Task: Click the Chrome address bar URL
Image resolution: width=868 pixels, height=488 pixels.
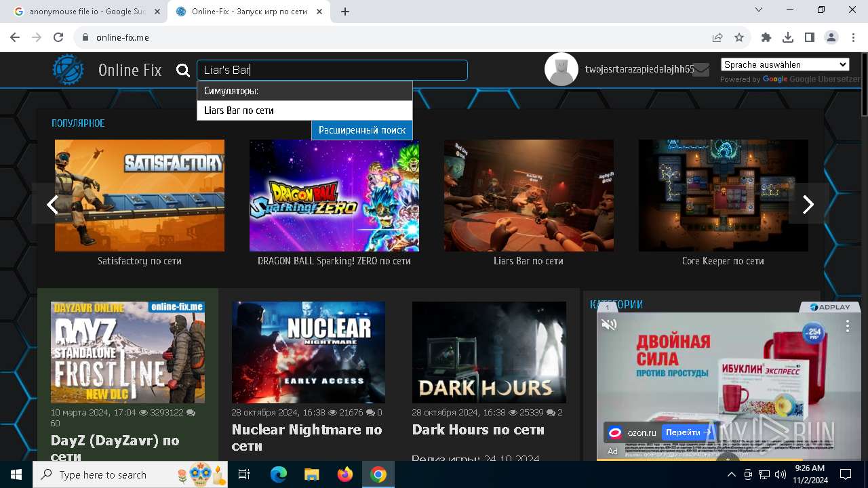Action: tap(123, 37)
